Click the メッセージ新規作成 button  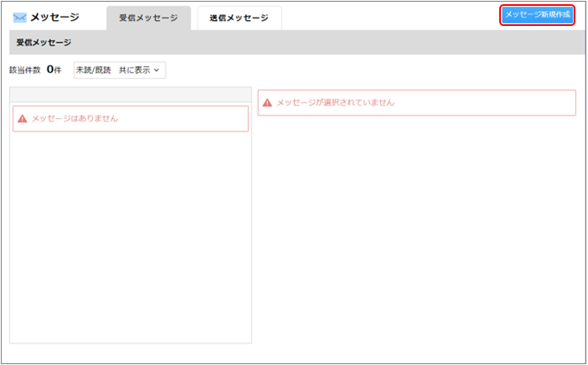[x=537, y=15]
